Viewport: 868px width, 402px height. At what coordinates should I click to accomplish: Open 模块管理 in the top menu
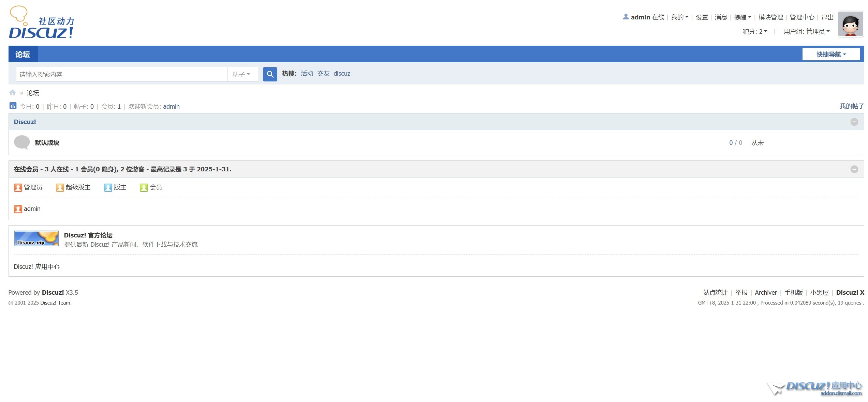pyautogui.click(x=771, y=17)
